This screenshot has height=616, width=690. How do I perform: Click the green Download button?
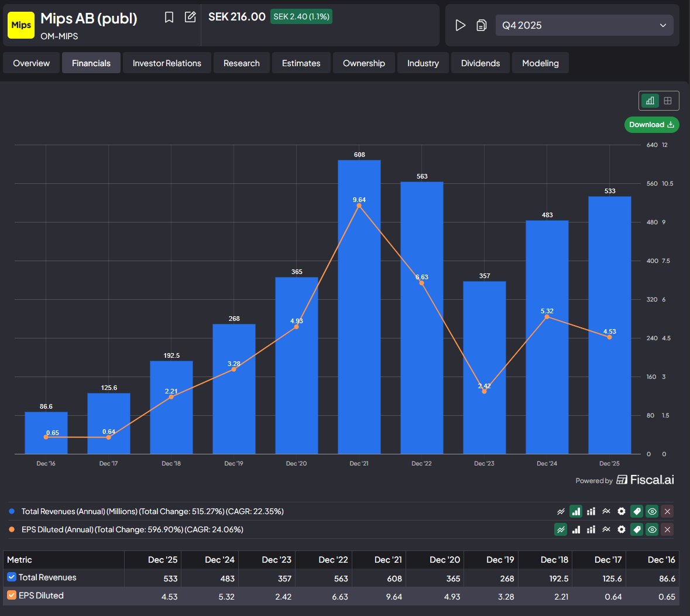pyautogui.click(x=651, y=125)
